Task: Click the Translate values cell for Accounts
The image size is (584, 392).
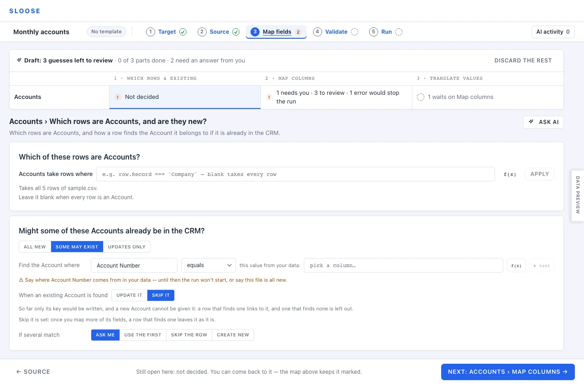Action: coord(488,97)
